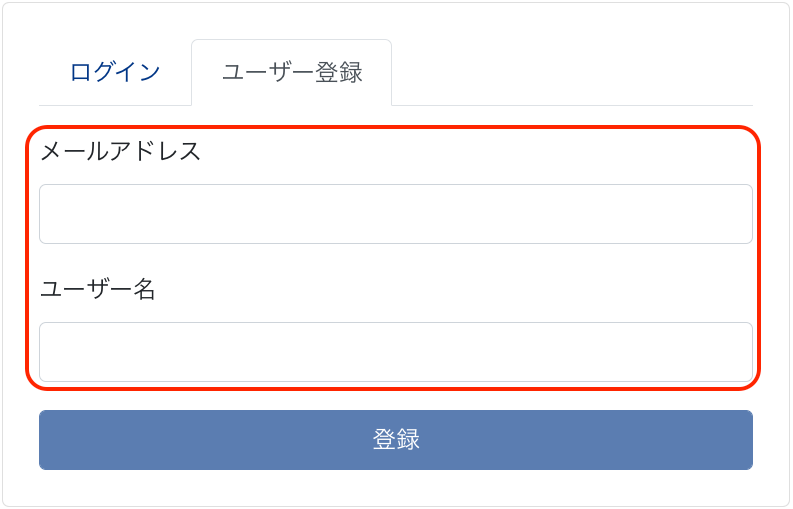793x509 pixels.
Task: Select the ユーザー登録 tab
Action: click(x=291, y=72)
